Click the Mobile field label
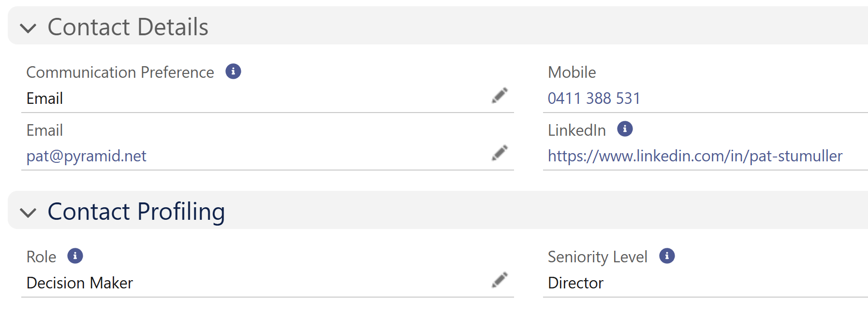This screenshot has width=868, height=314. pyautogui.click(x=572, y=72)
